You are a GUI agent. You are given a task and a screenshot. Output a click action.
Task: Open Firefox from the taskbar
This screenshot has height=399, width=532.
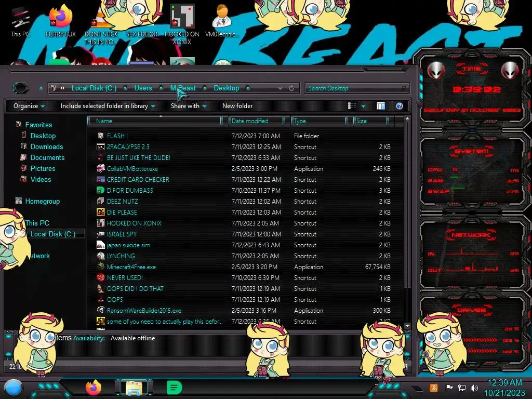[x=94, y=388]
